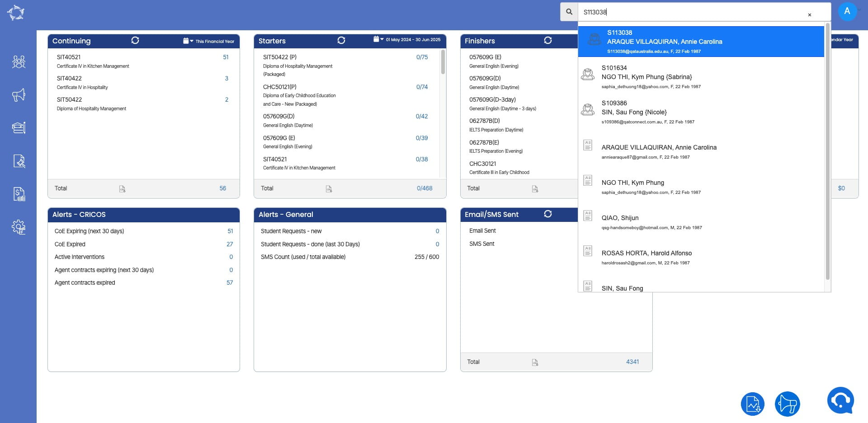Open the Calendar Year dropdown at top right
The height and width of the screenshot is (423, 868).
841,40
